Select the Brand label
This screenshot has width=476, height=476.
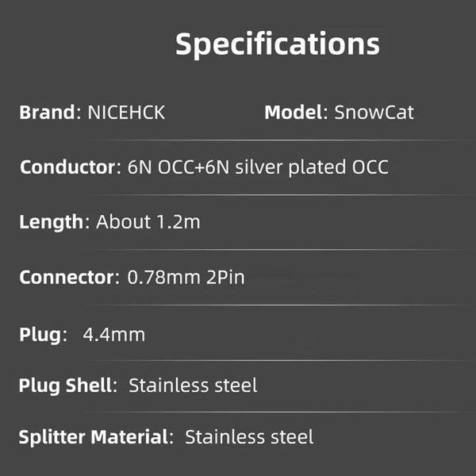(x=47, y=112)
